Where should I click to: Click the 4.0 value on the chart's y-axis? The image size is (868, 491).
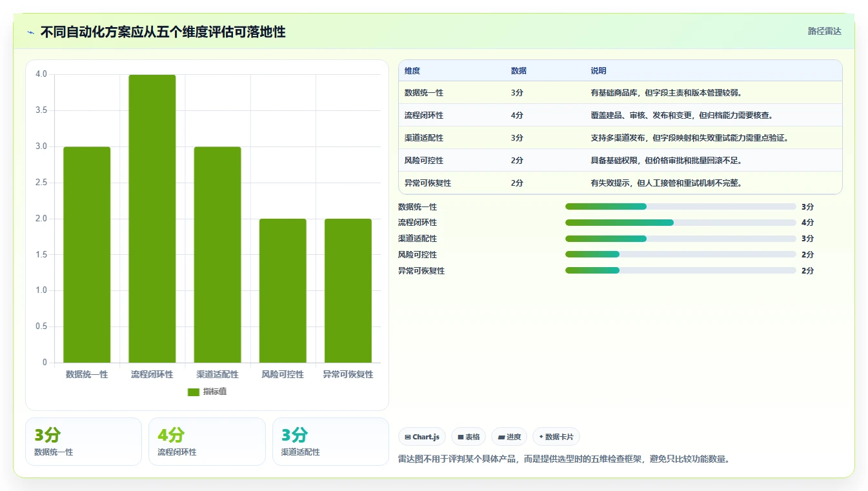click(41, 74)
